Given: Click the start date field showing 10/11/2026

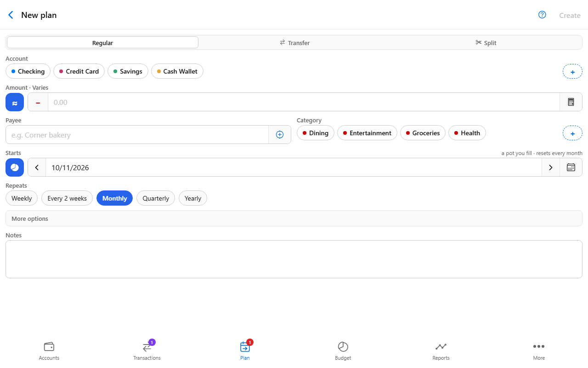Looking at the screenshot, I should tap(294, 167).
